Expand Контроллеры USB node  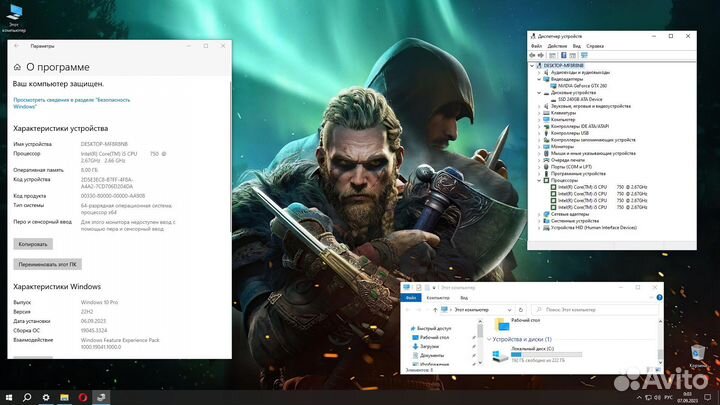tap(539, 133)
